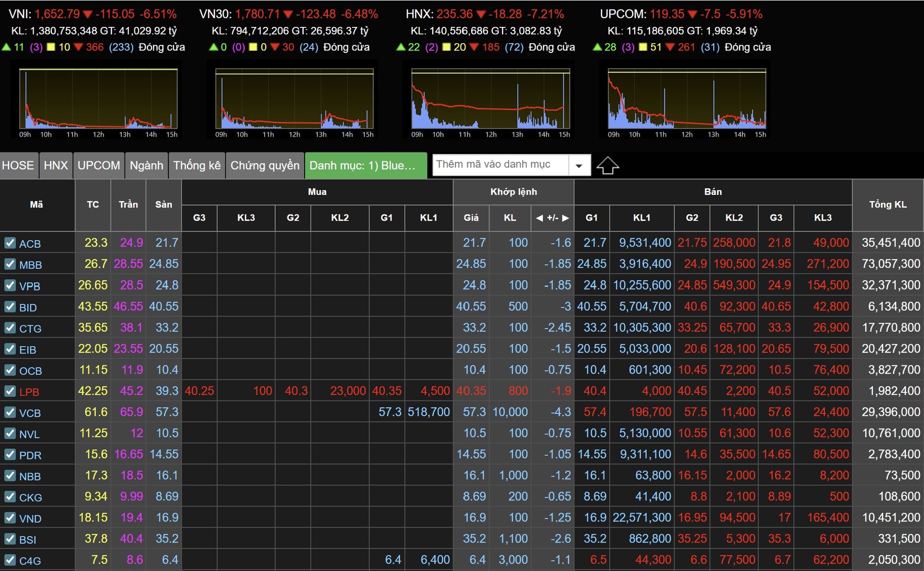Open the Danh mục Blue watchlist selector

pyautogui.click(x=366, y=166)
